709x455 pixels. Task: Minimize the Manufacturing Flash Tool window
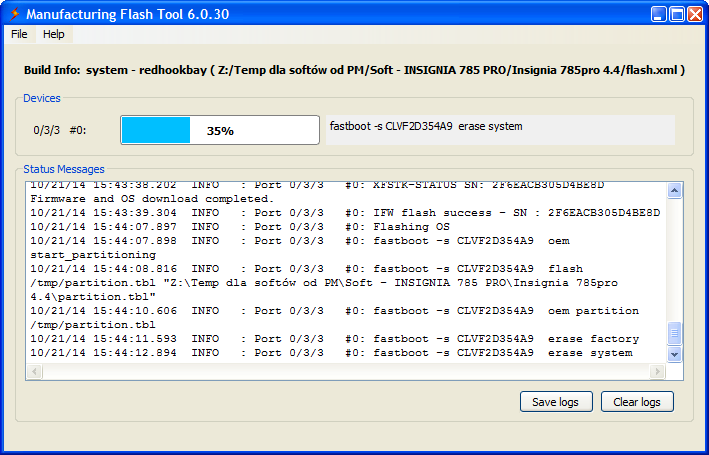click(x=659, y=14)
